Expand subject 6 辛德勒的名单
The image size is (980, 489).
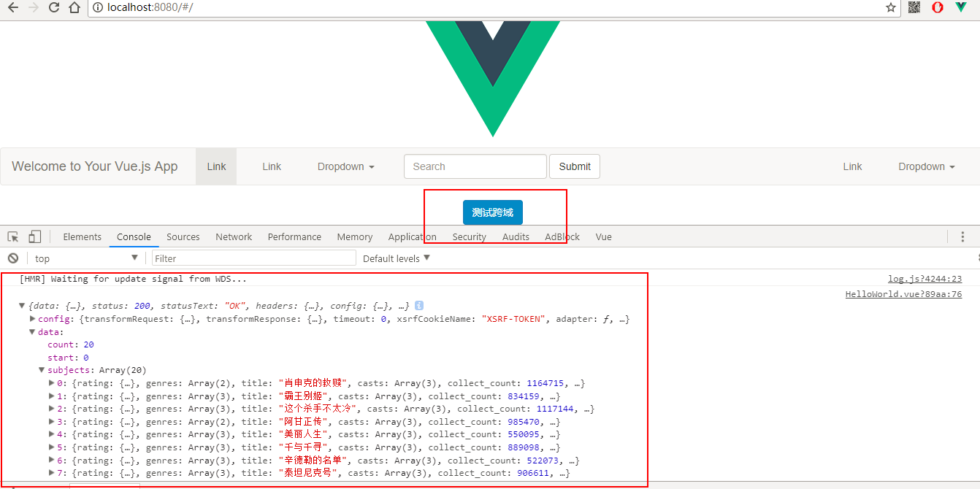coord(51,461)
